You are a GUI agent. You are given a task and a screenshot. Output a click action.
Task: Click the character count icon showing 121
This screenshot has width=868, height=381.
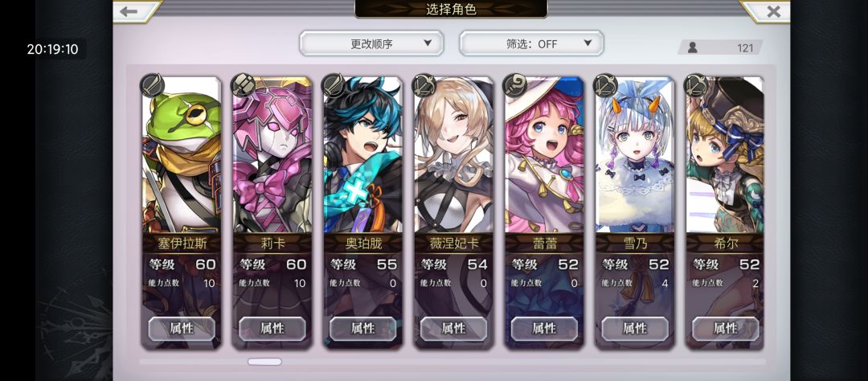tap(693, 48)
